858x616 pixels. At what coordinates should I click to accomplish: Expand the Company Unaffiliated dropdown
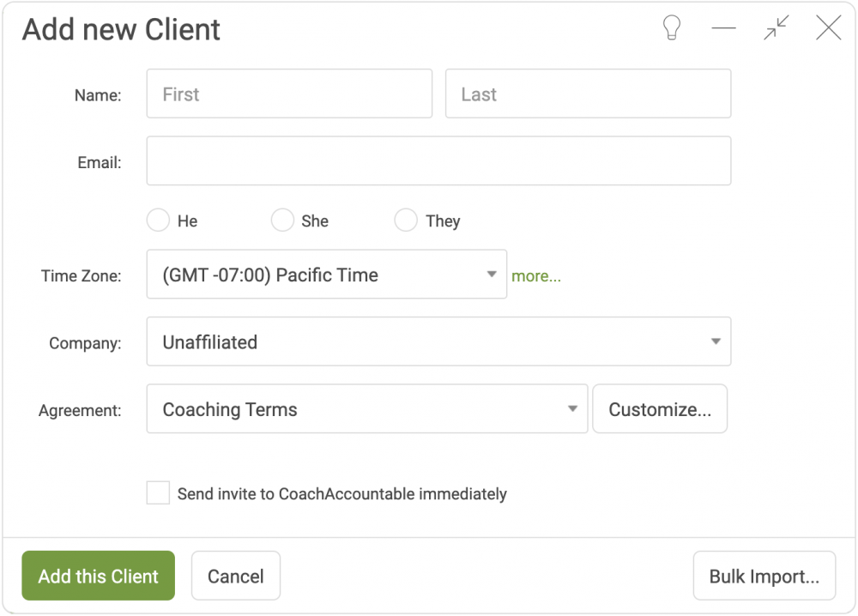438,341
